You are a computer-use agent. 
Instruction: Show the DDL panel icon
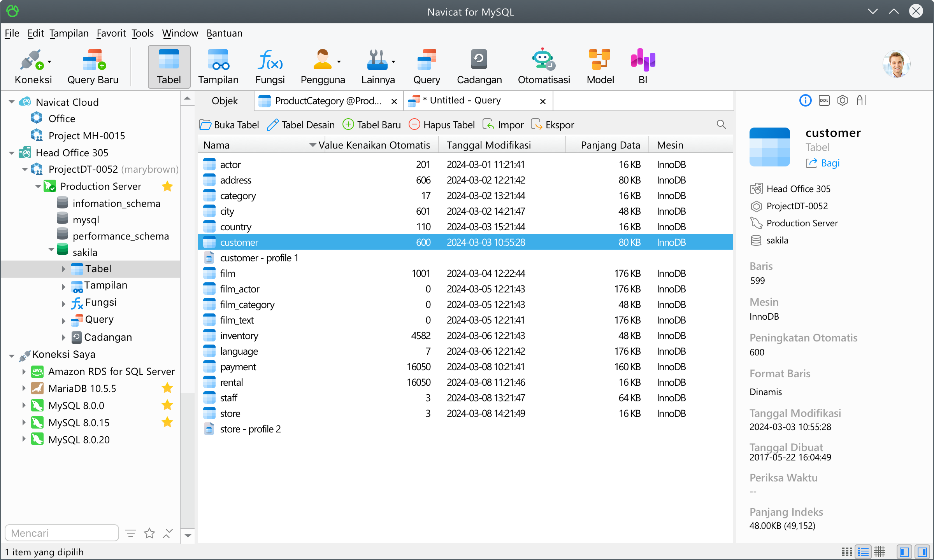(x=824, y=101)
